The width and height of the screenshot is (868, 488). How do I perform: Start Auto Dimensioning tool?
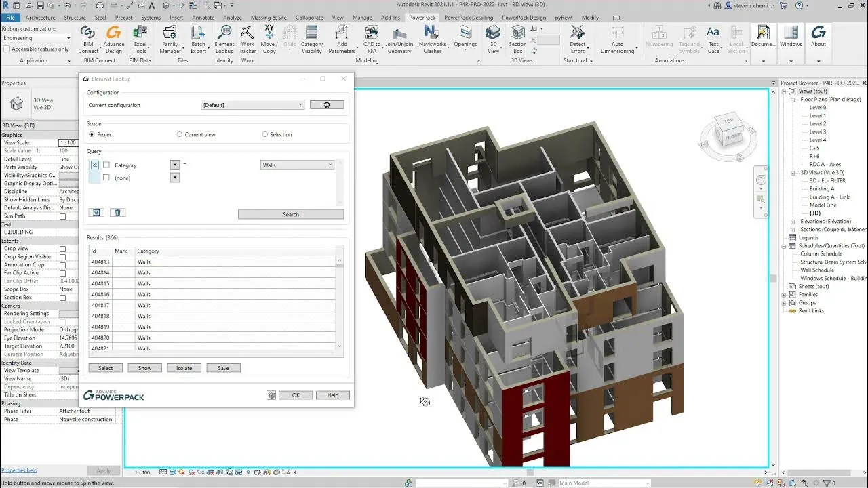click(x=617, y=40)
